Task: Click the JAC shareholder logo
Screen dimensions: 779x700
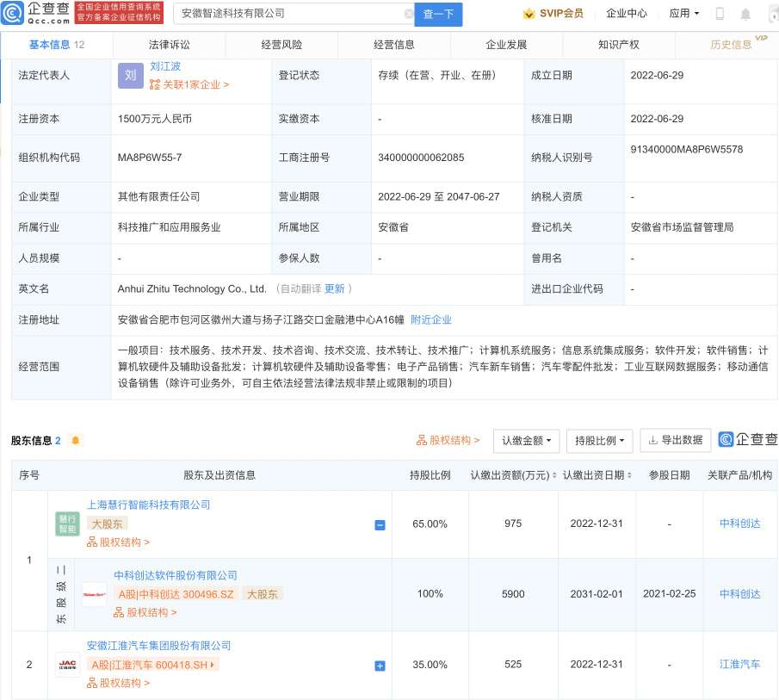Action: [x=67, y=664]
